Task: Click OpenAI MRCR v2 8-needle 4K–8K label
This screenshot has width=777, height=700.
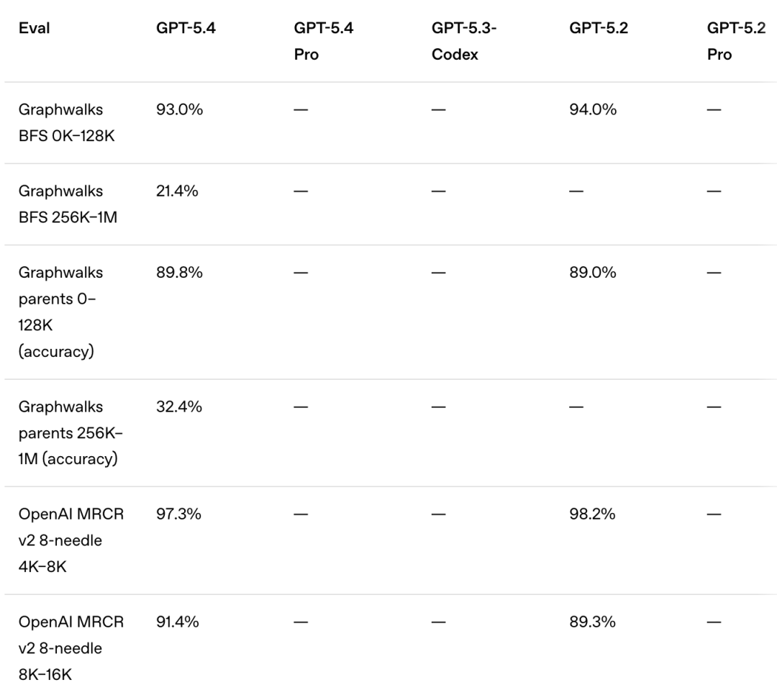Action: 71,540
